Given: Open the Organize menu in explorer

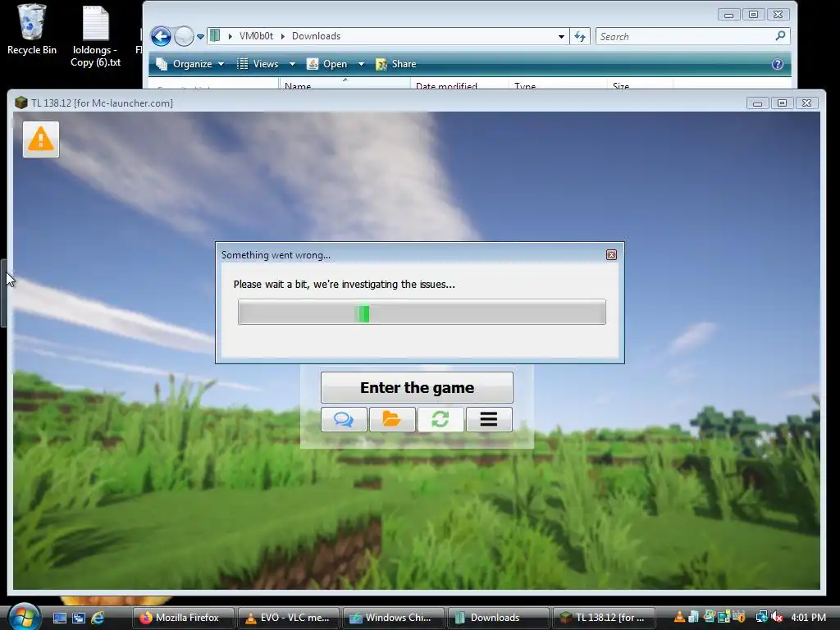Looking at the screenshot, I should tap(189, 64).
